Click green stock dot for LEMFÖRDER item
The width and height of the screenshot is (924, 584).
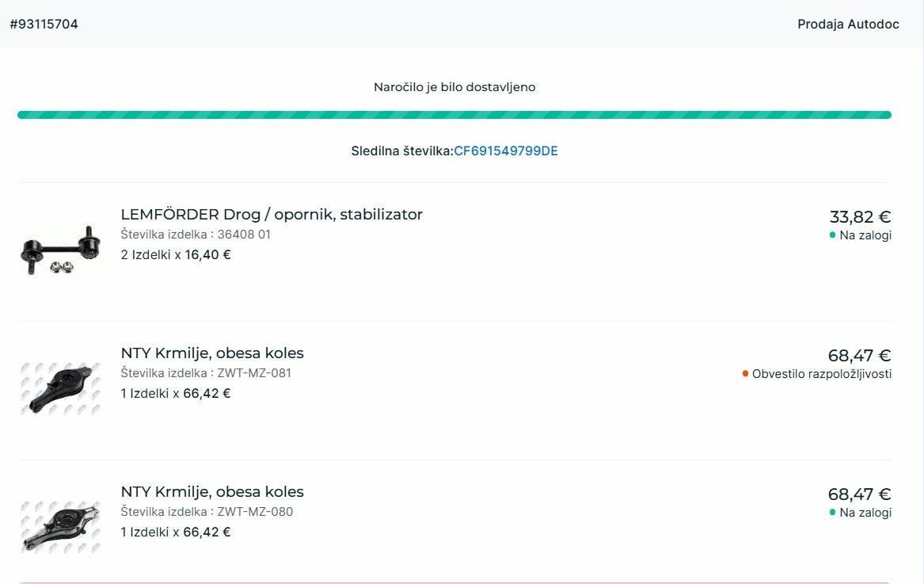point(833,235)
